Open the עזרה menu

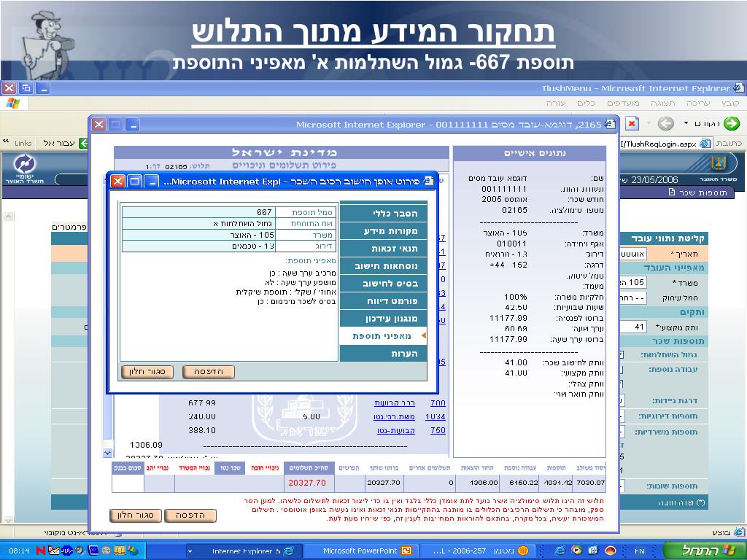coord(556,104)
